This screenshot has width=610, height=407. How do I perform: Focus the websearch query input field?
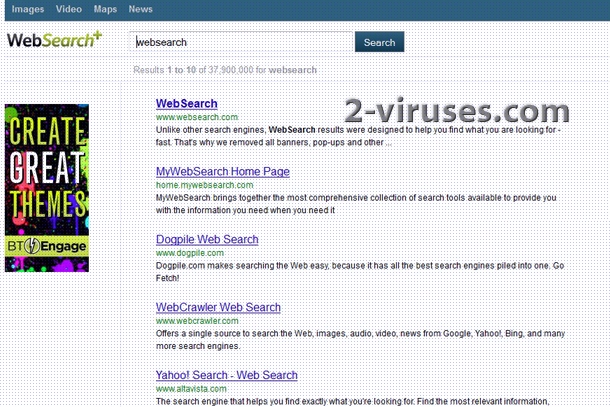coord(242,42)
